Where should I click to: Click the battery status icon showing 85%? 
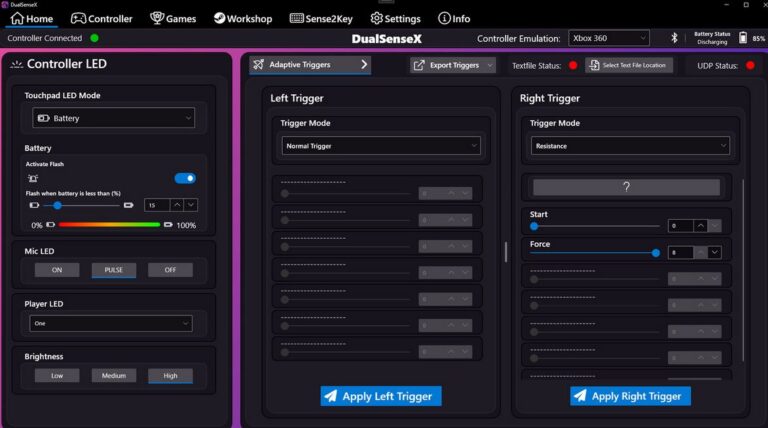click(x=741, y=38)
